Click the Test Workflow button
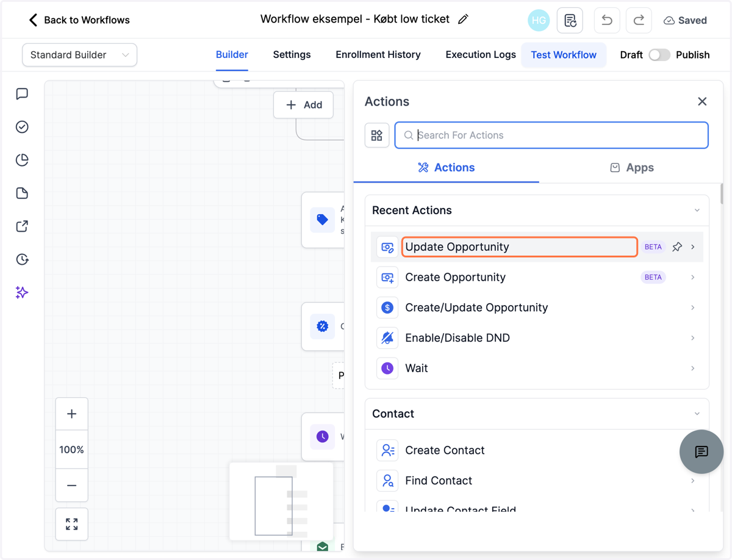The image size is (732, 560). [x=564, y=55]
